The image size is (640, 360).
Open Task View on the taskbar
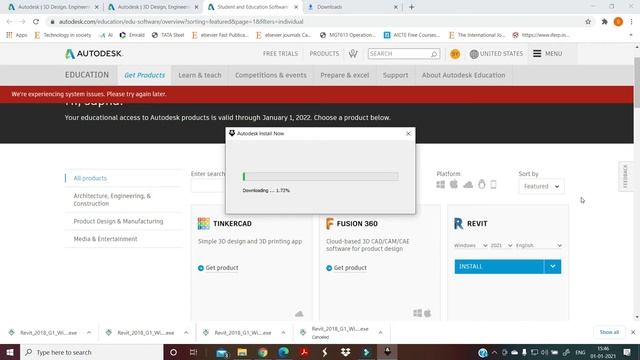click(x=193, y=352)
